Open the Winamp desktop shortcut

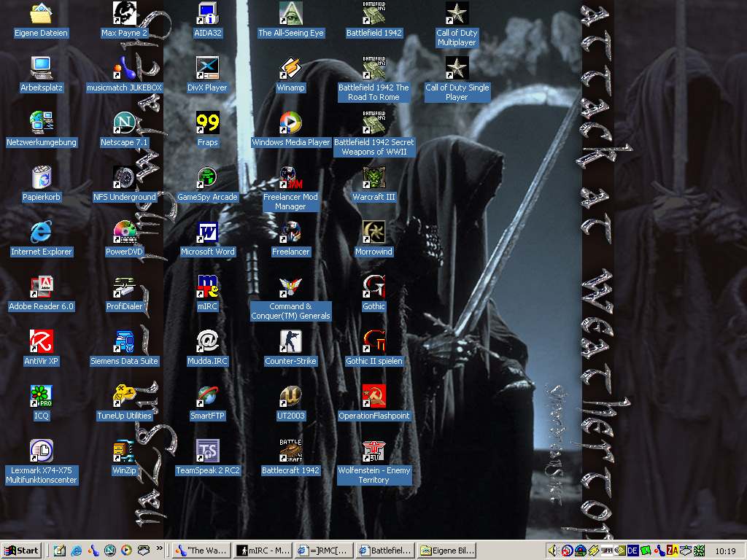(x=290, y=68)
